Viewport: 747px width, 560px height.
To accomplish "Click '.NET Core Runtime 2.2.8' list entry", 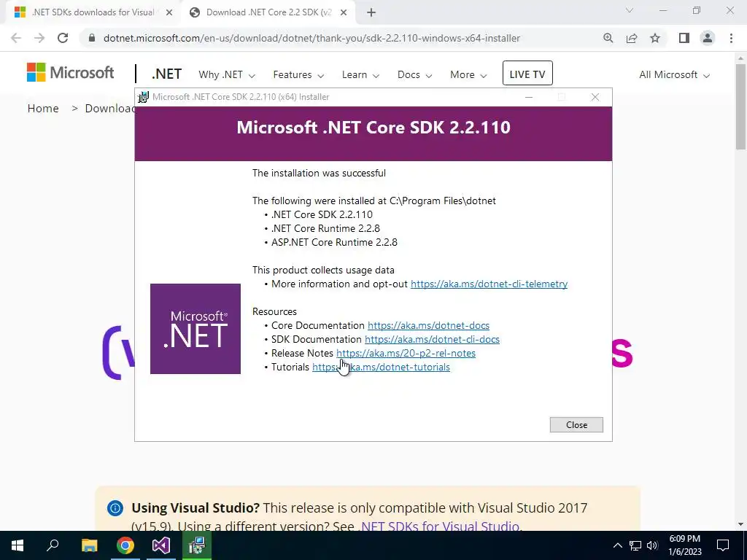I will [325, 228].
